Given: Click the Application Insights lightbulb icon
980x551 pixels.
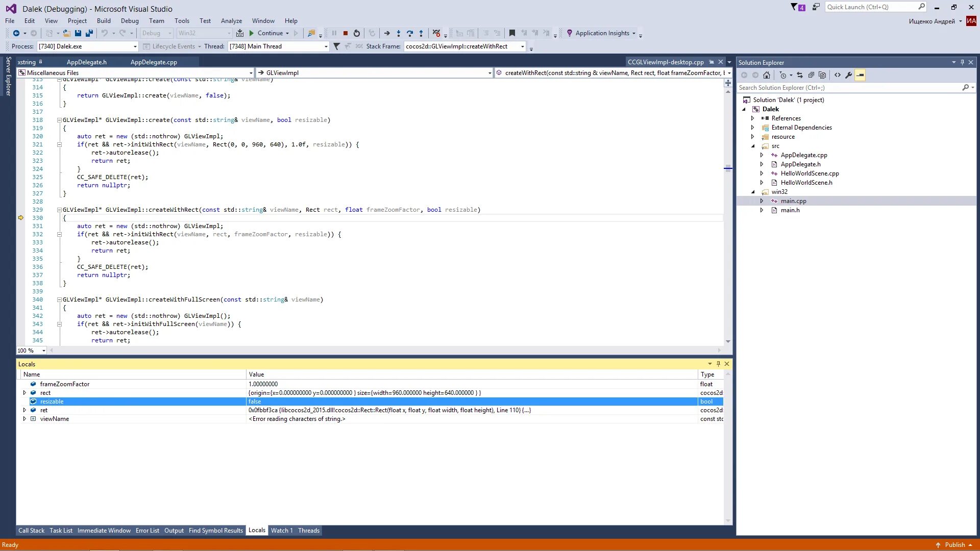Looking at the screenshot, I should tap(570, 33).
